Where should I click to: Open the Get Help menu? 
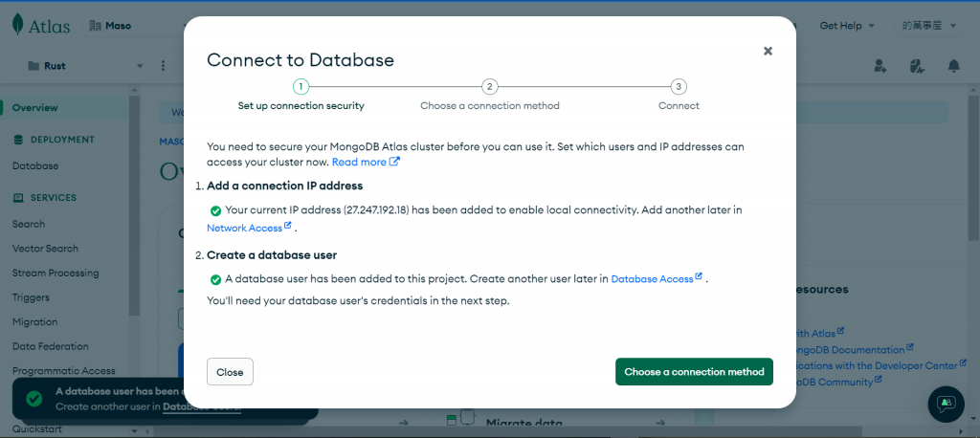coord(847,26)
